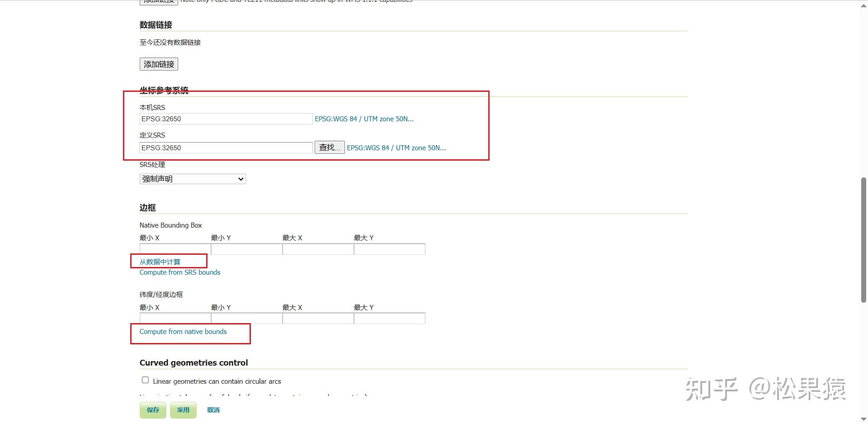Click the 最小 Y field under Native Bounding Box
This screenshot has width=868, height=424.
[x=246, y=249]
